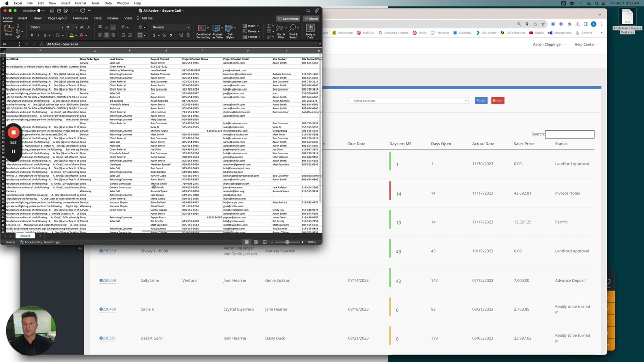Viewport: 644px width, 362px height.
Task: Open the Aaron Clippinger user menu
Action: tap(549, 44)
